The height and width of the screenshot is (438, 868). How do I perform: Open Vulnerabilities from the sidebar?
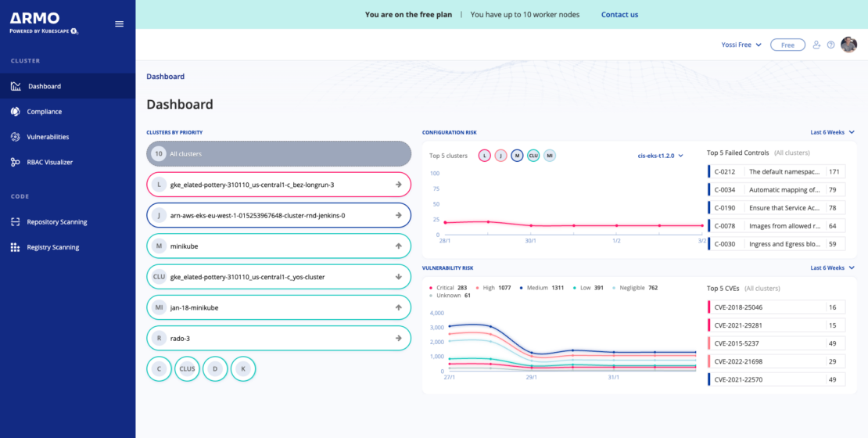[48, 137]
